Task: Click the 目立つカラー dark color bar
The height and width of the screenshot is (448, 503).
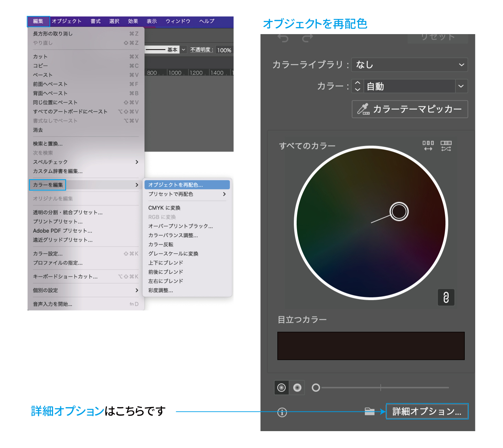Action: pos(371,346)
